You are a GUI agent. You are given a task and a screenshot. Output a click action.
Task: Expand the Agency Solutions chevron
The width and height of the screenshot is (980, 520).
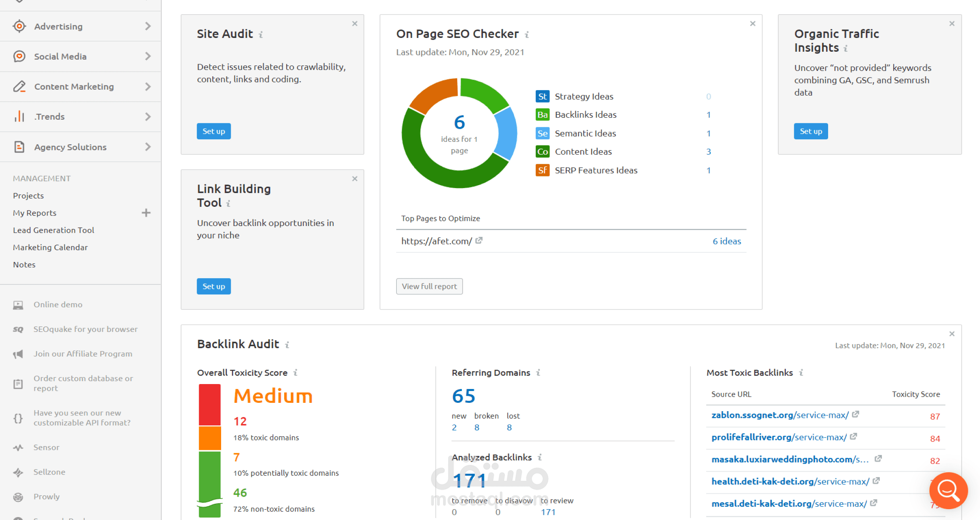[x=148, y=147]
